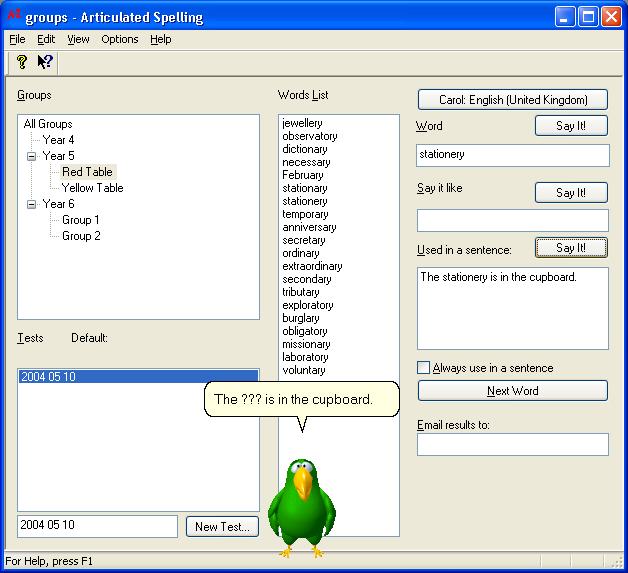Screen dimensions: 628x573
Task: Click the context help arrow toolbar icon
Action: coord(45,62)
